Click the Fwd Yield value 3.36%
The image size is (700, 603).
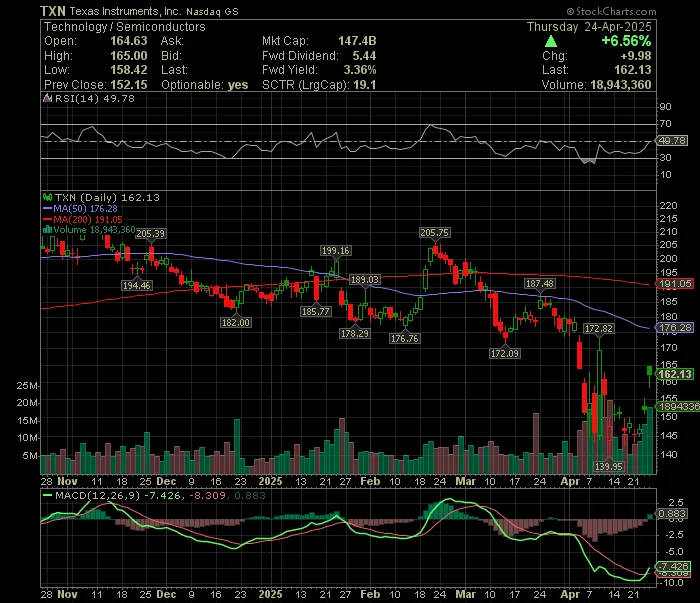click(360, 70)
